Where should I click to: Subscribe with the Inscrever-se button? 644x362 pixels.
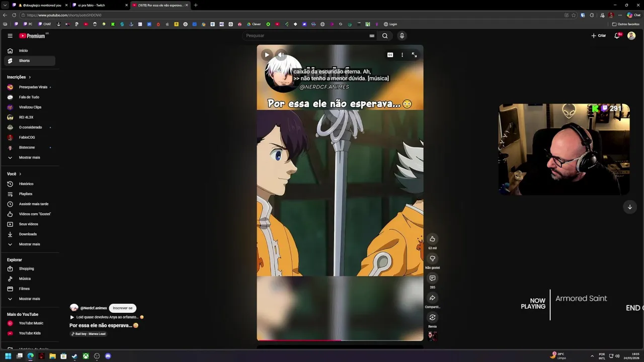(x=122, y=308)
